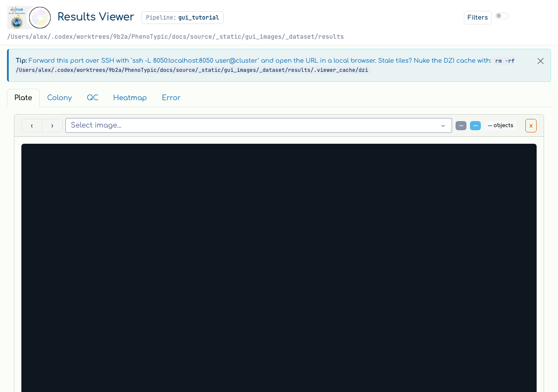The width and height of the screenshot is (558, 392).
Task: Click the Pipeline gui_tutorial badge
Action: tap(182, 17)
